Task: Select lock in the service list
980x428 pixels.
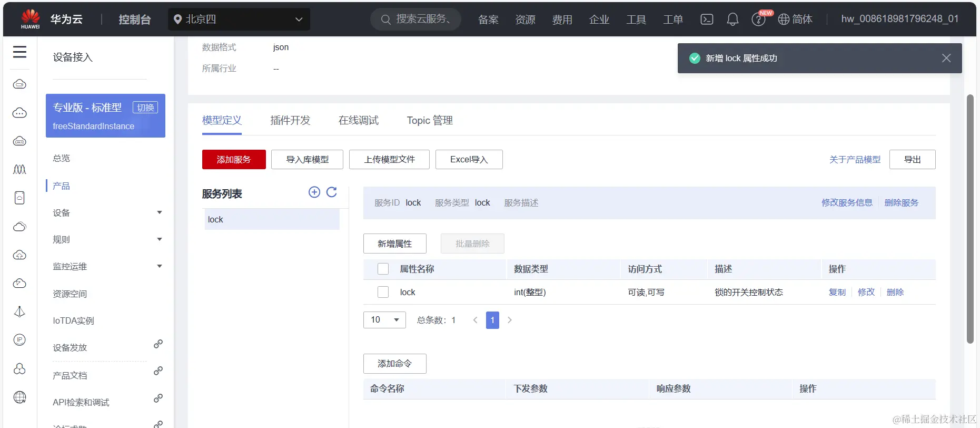Action: (272, 219)
